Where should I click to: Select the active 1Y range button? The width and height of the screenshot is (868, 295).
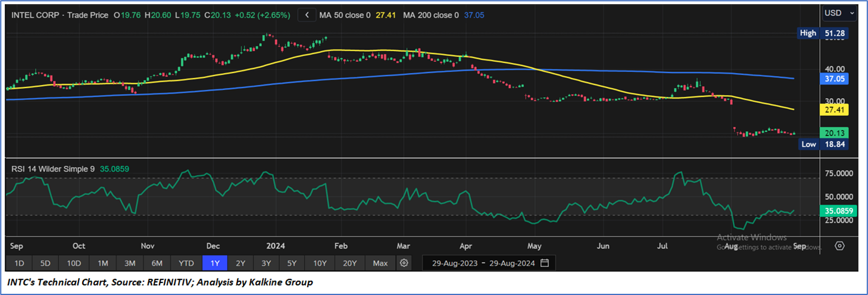[x=214, y=263]
